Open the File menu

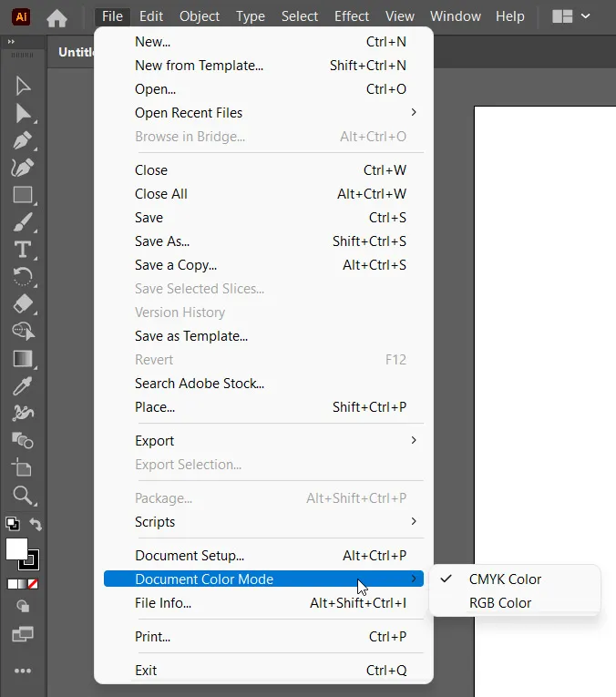pos(112,16)
